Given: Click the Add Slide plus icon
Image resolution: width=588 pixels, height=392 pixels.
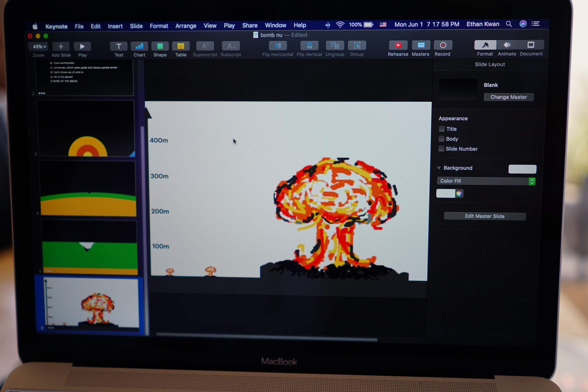Looking at the screenshot, I should 61,47.
